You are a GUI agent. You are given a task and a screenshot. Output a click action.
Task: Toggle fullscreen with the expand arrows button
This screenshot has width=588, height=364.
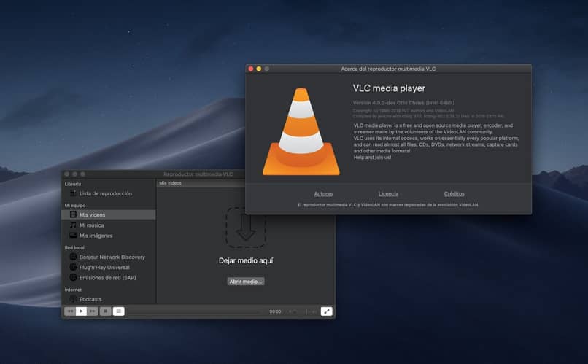click(x=326, y=311)
